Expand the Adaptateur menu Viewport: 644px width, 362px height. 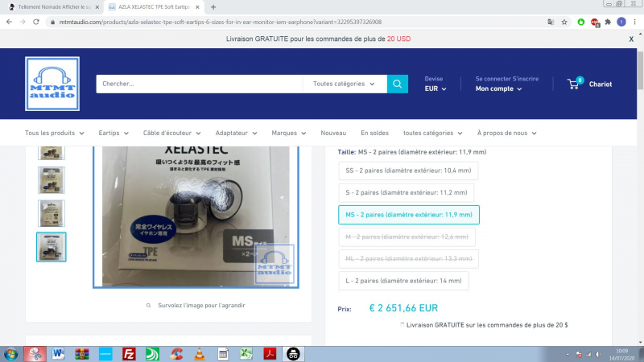tap(236, 133)
